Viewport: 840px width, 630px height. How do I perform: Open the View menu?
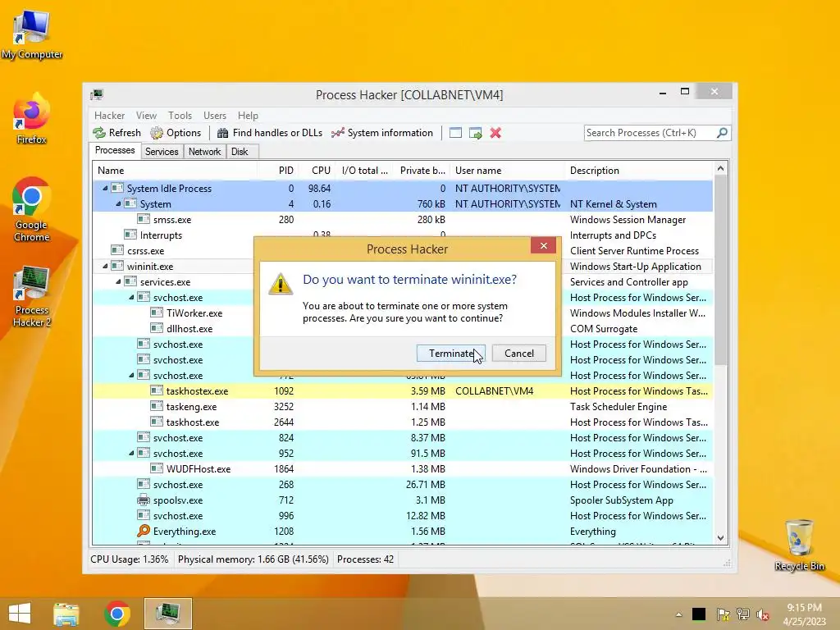point(146,115)
